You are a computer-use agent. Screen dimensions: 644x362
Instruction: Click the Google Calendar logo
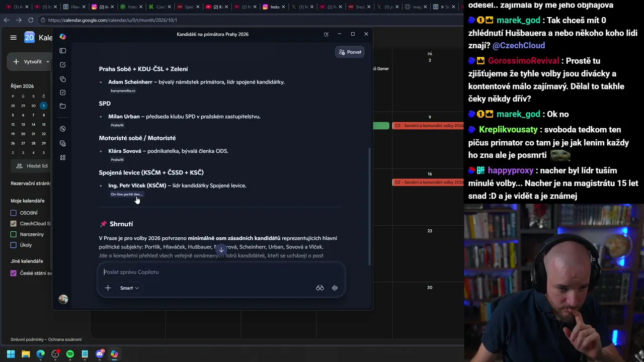[x=30, y=38]
